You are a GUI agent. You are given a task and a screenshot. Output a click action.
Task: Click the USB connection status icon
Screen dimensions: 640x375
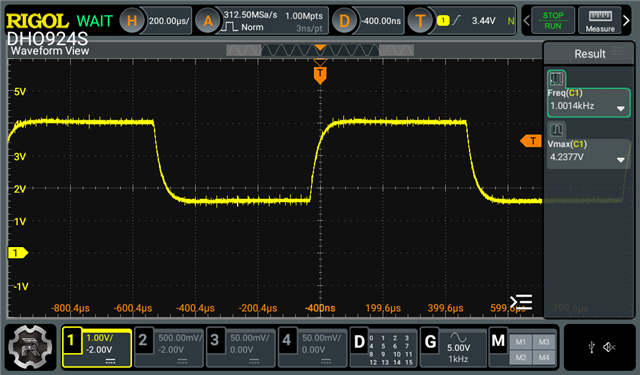(x=591, y=347)
